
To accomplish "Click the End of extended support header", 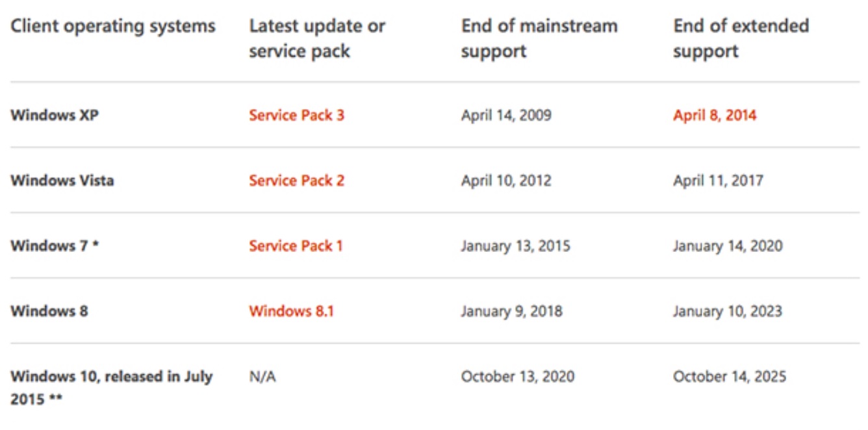I will (741, 38).
